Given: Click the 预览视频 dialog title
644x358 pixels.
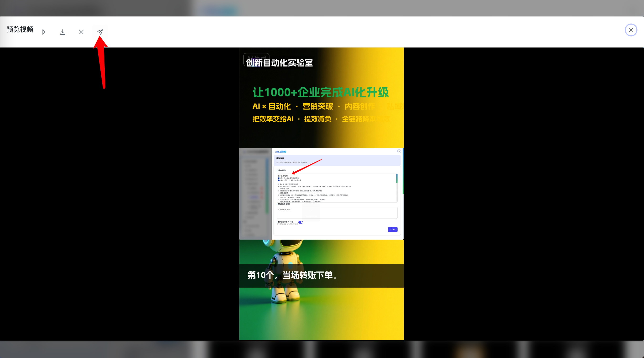Looking at the screenshot, I should (x=20, y=30).
